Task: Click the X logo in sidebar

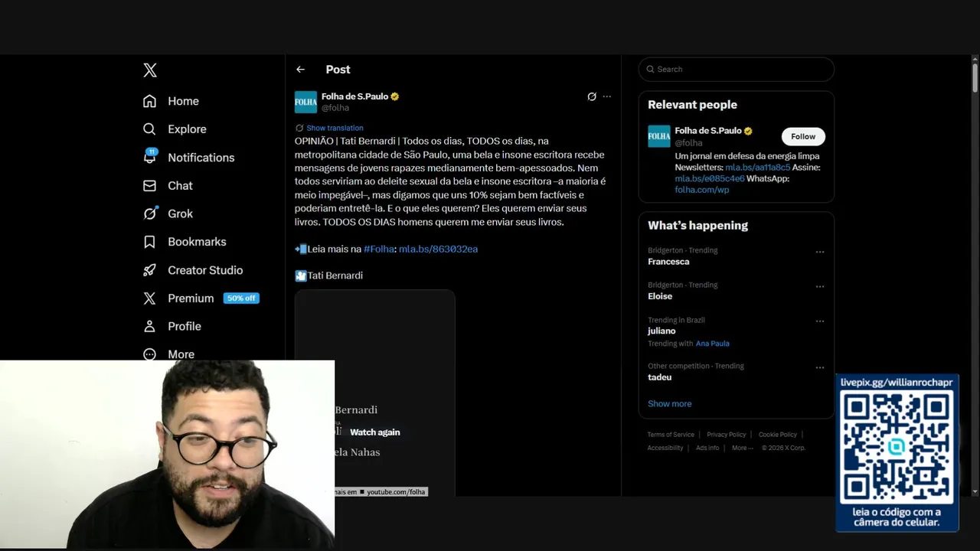Action: (x=150, y=70)
